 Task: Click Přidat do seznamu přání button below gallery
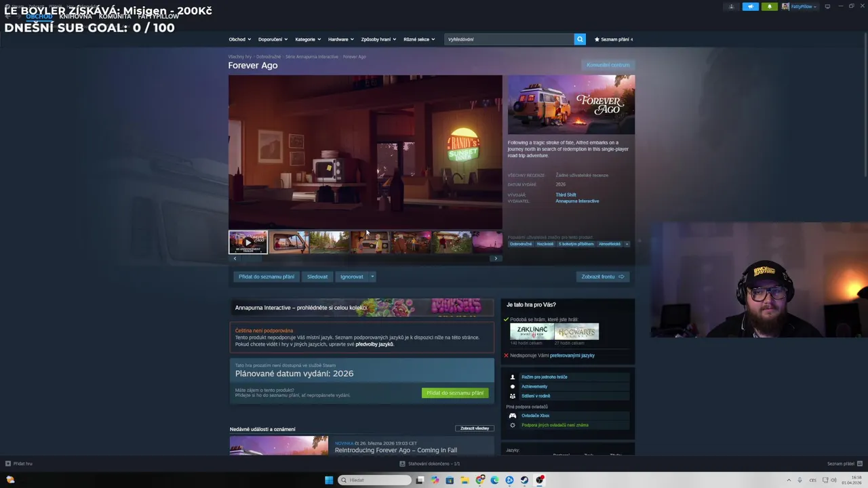267,277
